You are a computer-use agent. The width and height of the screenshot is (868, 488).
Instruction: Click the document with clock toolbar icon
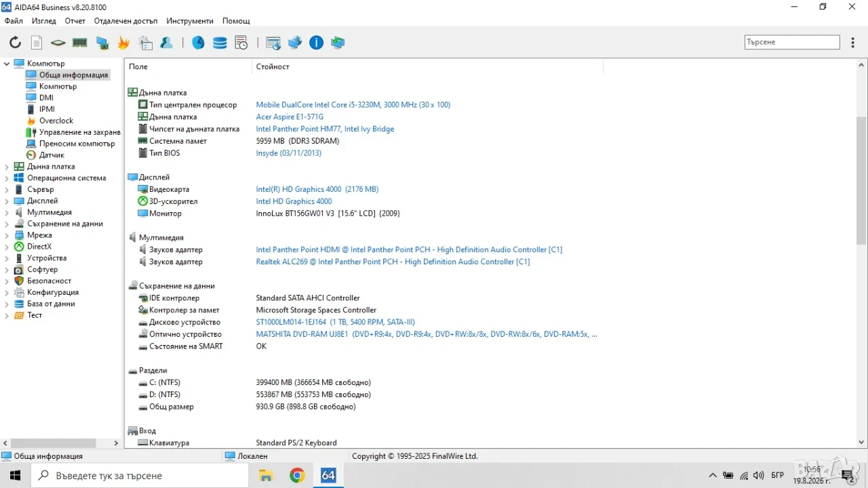coord(241,43)
